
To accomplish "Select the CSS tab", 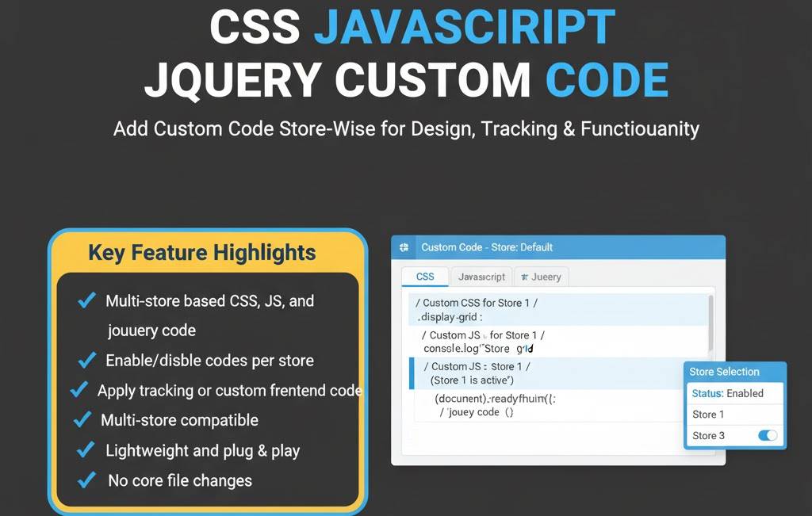I will (424, 277).
